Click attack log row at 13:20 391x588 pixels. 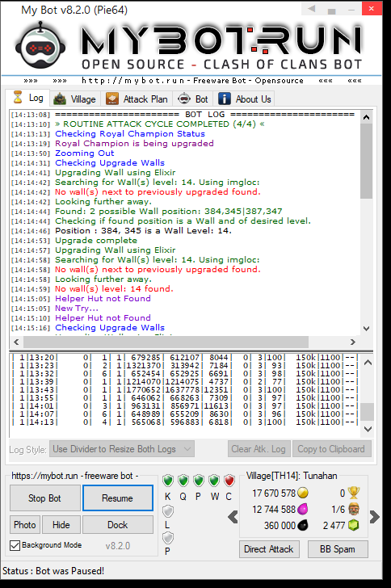tap(184, 358)
